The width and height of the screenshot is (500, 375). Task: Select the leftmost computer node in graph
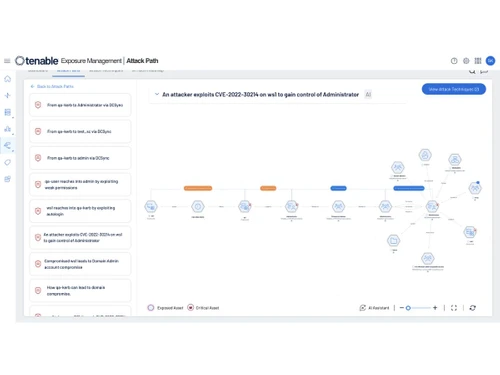point(151,207)
